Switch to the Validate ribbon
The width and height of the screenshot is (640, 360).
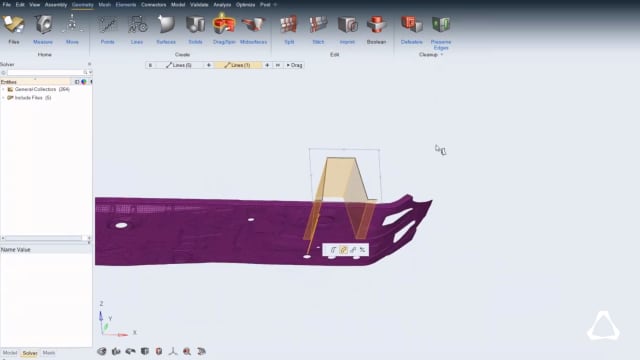[x=199, y=5]
